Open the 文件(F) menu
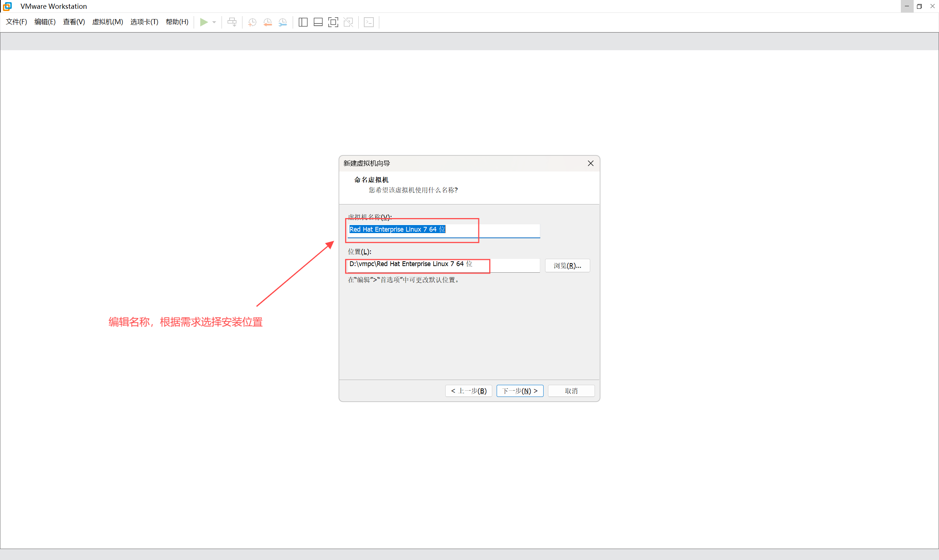 tap(16, 22)
